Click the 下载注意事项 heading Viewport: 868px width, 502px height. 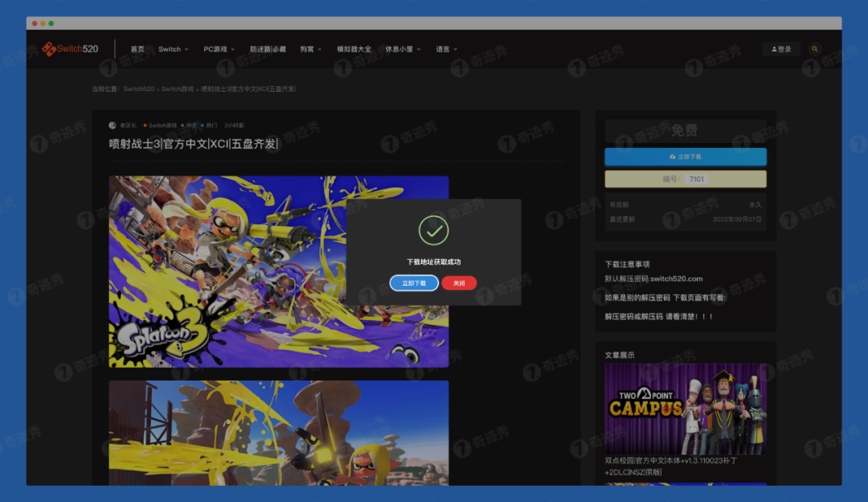pos(627,265)
